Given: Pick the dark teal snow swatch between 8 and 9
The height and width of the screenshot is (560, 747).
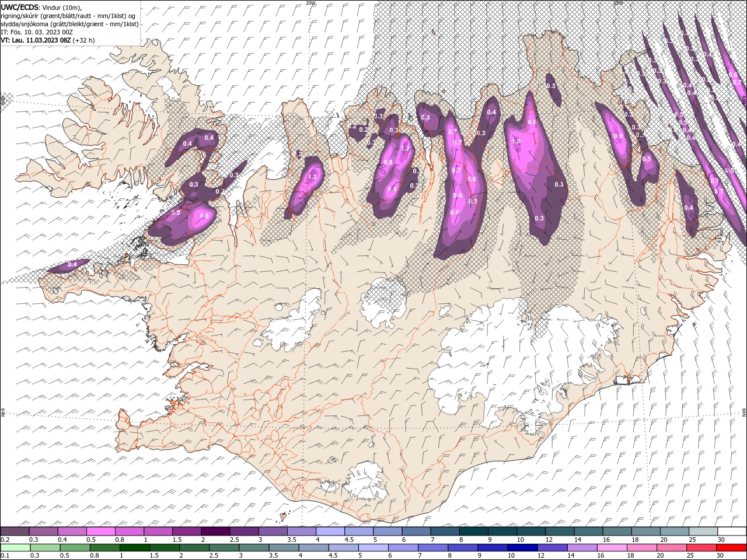Looking at the screenshot, I should [x=473, y=531].
